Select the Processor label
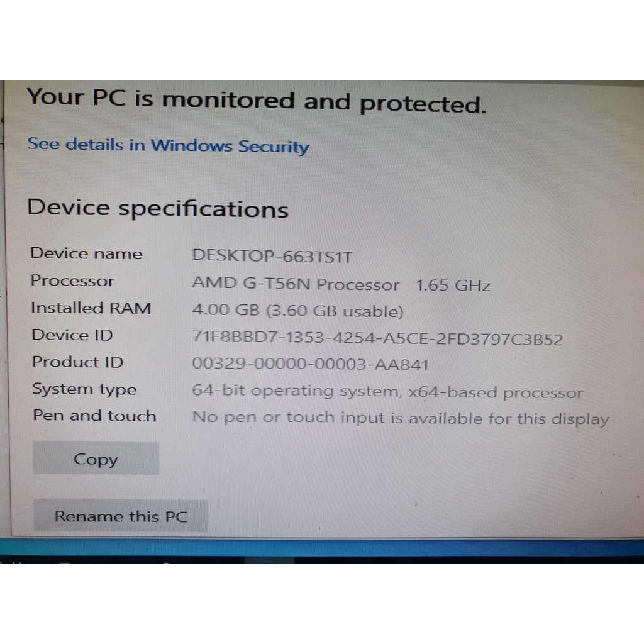The height and width of the screenshot is (644, 644). click(x=72, y=280)
